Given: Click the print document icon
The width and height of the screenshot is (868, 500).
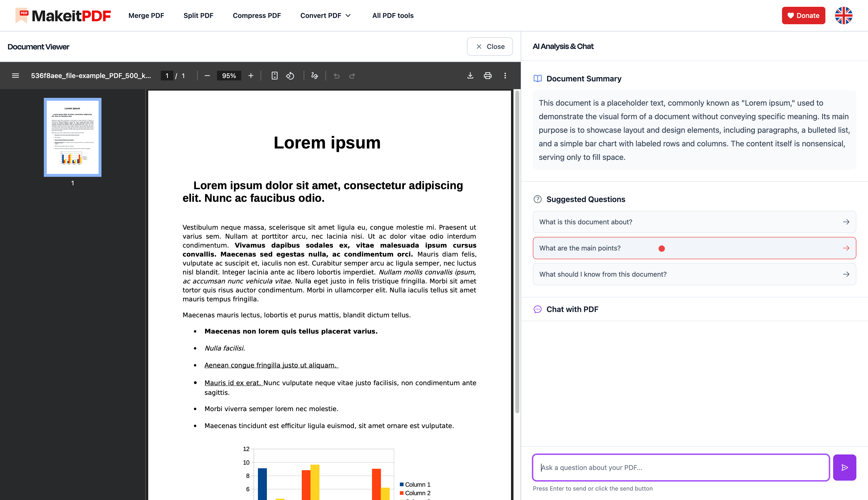Looking at the screenshot, I should point(488,76).
